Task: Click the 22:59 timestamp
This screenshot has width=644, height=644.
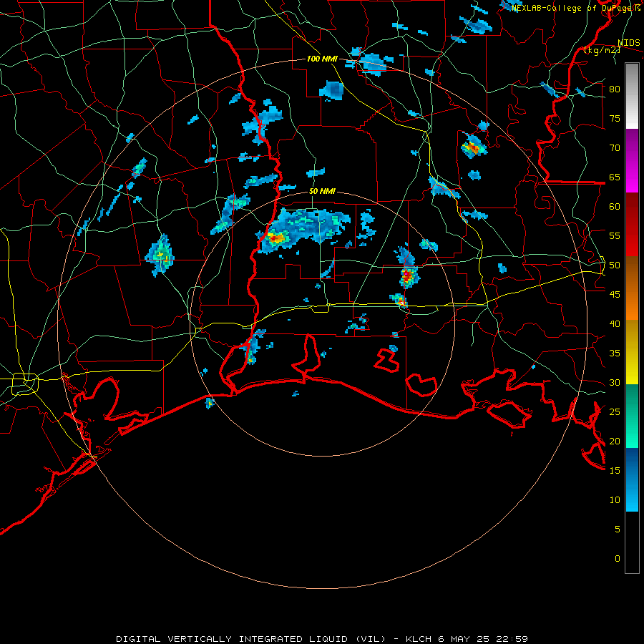Action: click(x=512, y=639)
